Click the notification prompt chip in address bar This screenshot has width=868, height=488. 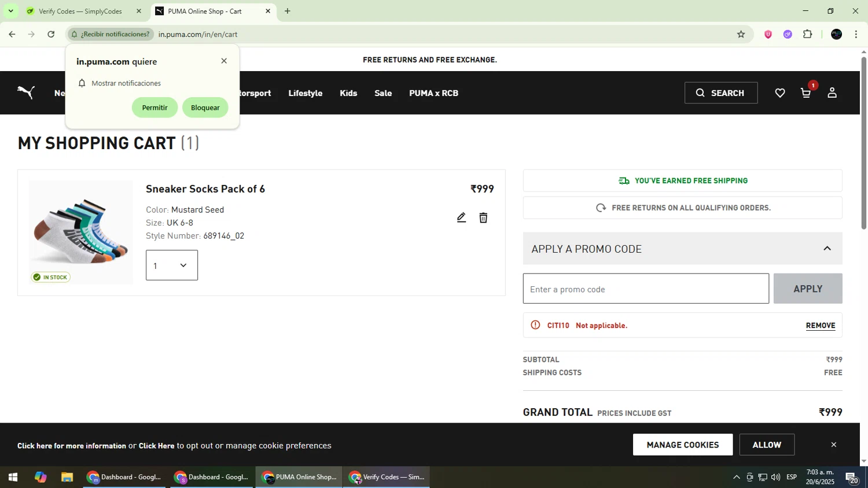[111, 34]
